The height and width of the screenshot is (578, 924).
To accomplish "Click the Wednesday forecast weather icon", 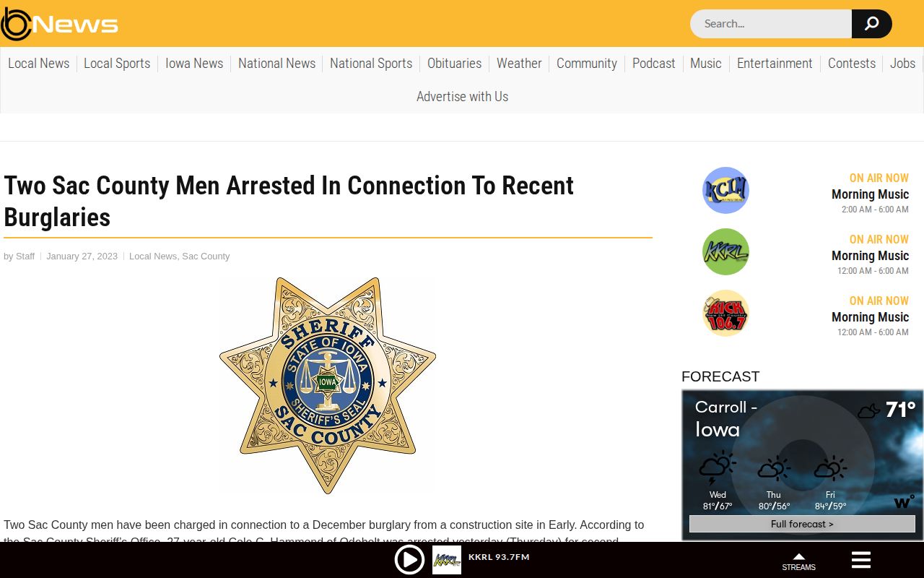I will [718, 469].
